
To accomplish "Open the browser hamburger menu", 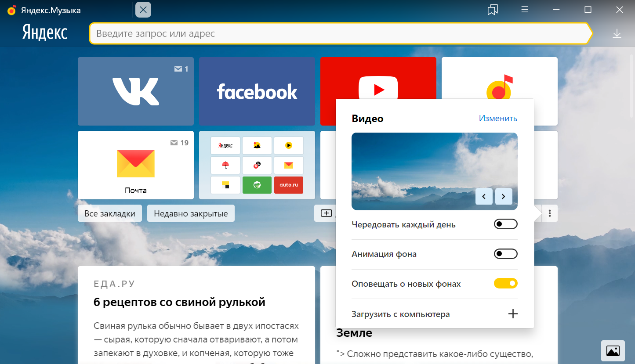I will click(524, 10).
